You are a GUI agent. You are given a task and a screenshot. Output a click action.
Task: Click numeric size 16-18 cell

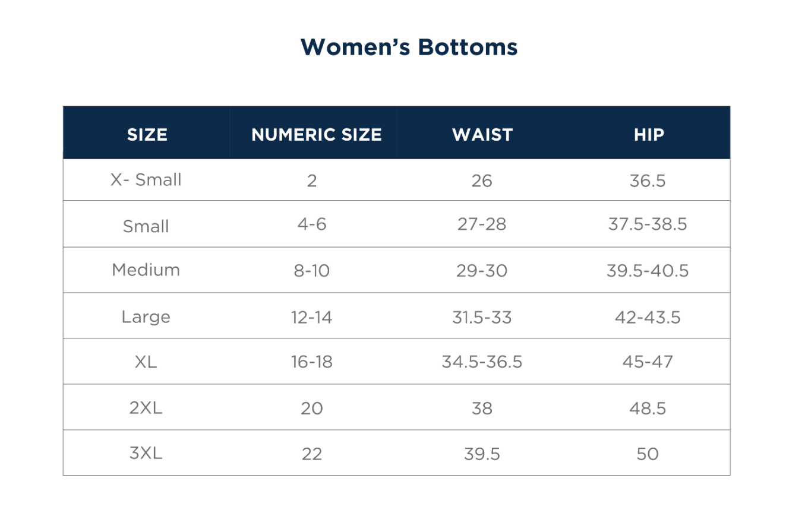312,362
